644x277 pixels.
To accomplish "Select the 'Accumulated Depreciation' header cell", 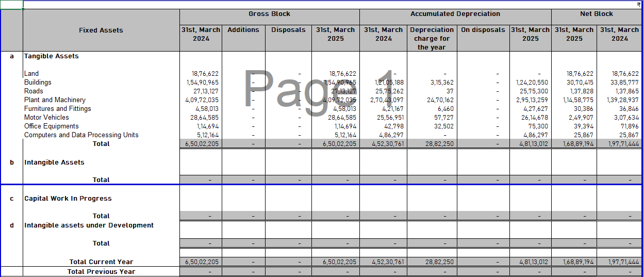I will [455, 14].
